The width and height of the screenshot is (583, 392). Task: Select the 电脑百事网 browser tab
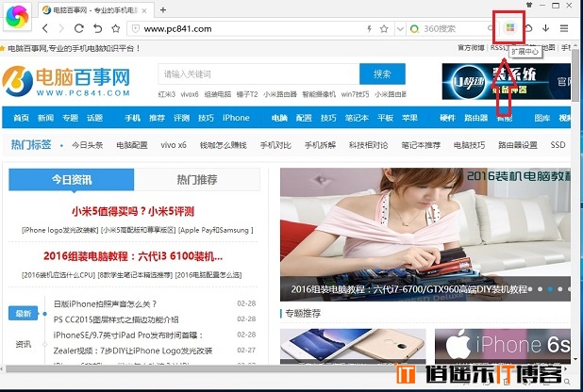tap(95, 10)
